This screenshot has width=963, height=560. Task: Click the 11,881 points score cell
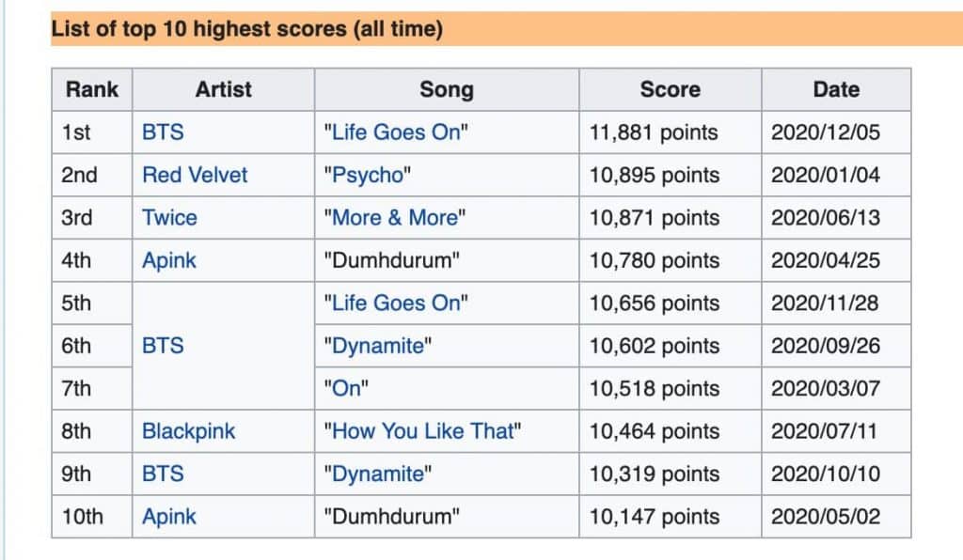(653, 132)
